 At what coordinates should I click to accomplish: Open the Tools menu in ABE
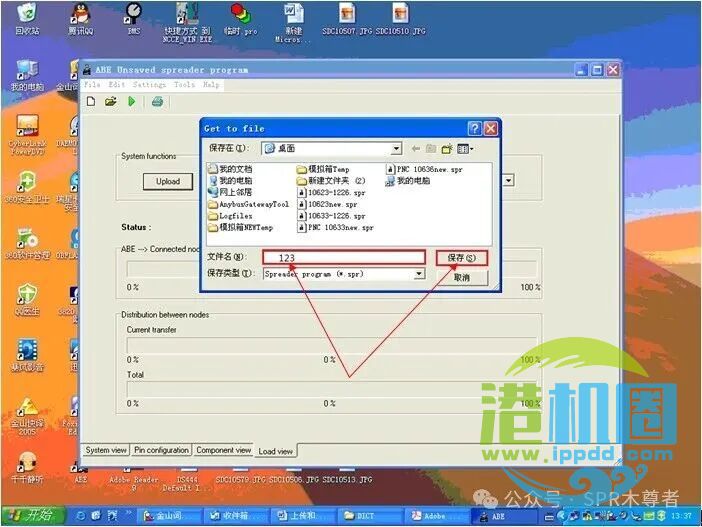(184, 84)
